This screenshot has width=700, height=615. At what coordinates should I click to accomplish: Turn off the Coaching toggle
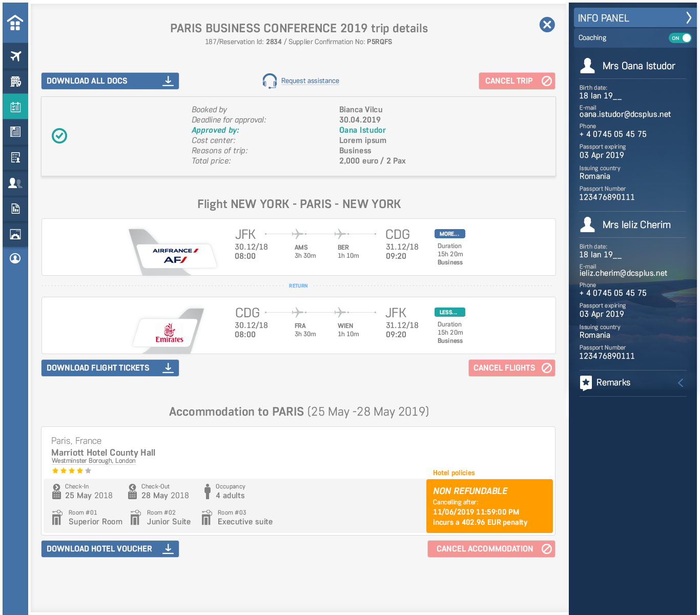pos(680,38)
